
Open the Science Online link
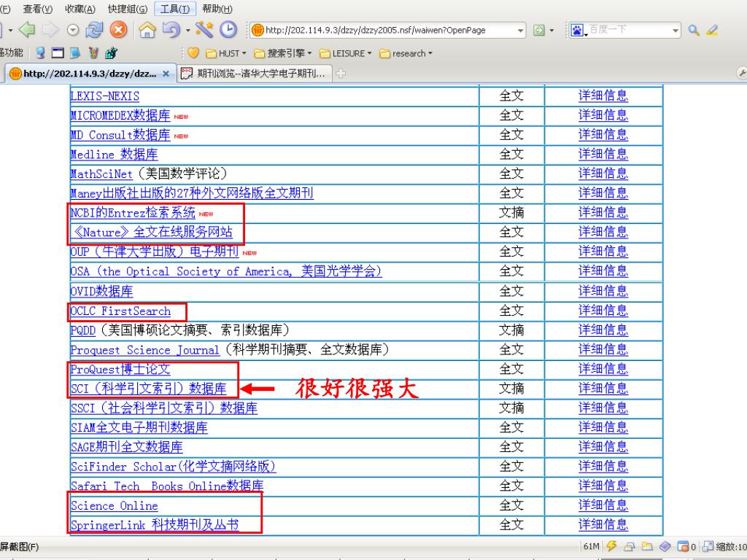115,506
